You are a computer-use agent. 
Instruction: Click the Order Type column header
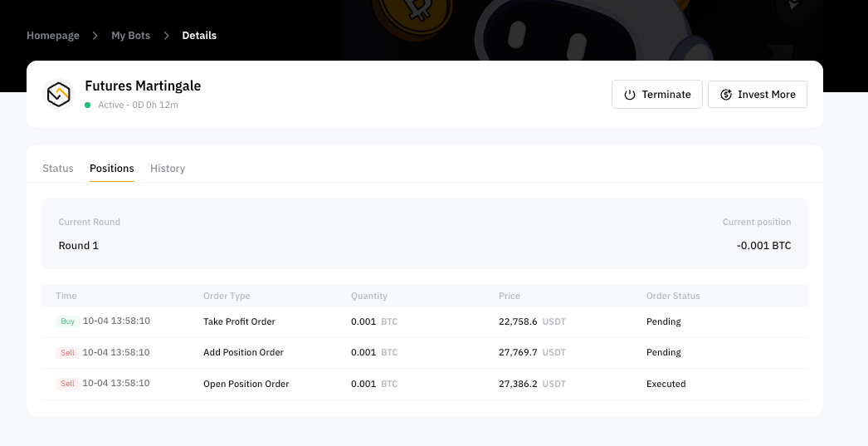tap(227, 296)
